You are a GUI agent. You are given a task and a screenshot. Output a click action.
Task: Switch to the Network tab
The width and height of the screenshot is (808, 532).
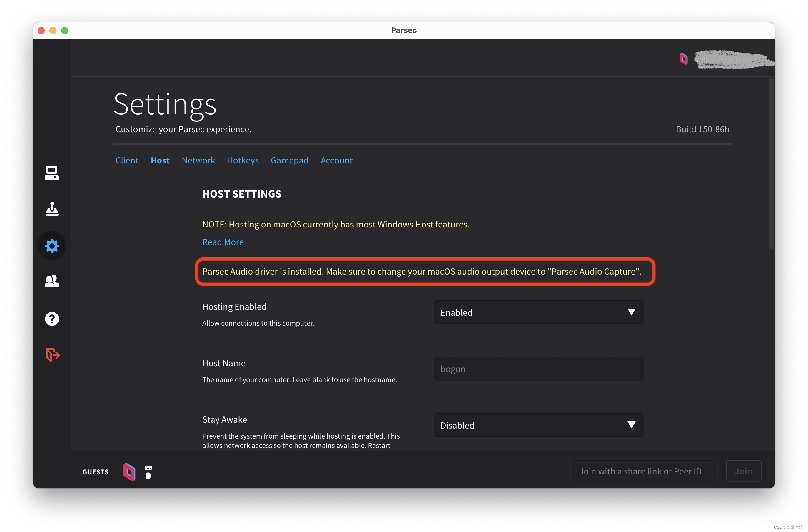pyautogui.click(x=198, y=160)
